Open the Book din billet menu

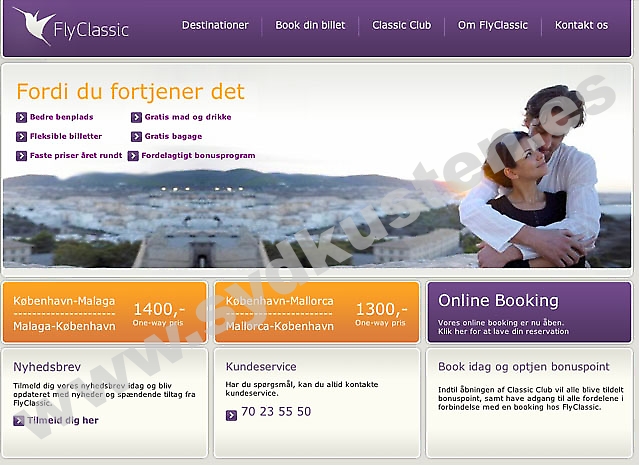[310, 25]
